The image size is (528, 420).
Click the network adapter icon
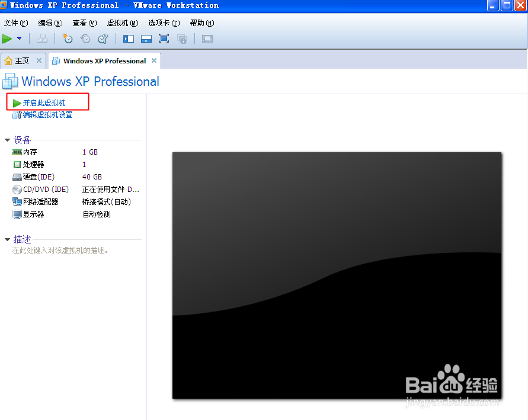(17, 202)
